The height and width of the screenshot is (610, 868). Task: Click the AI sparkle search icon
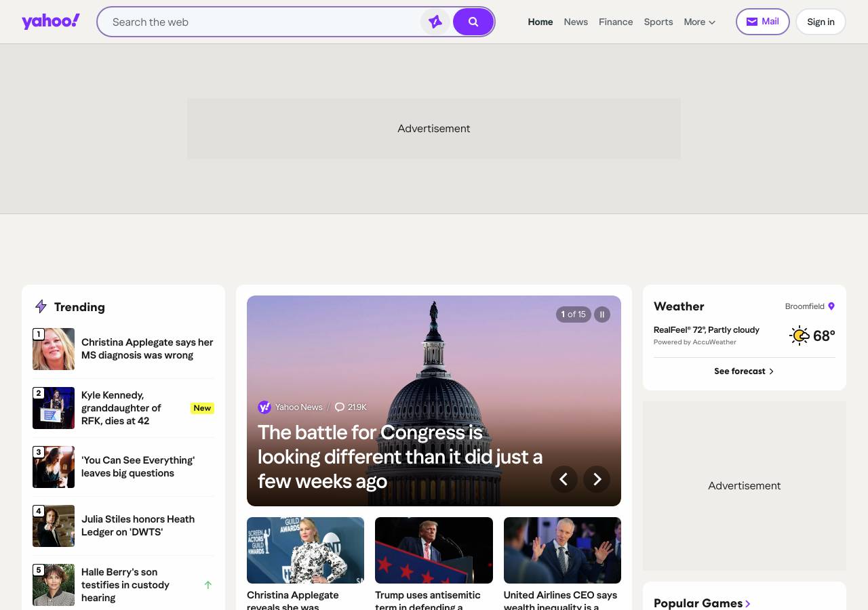point(435,22)
